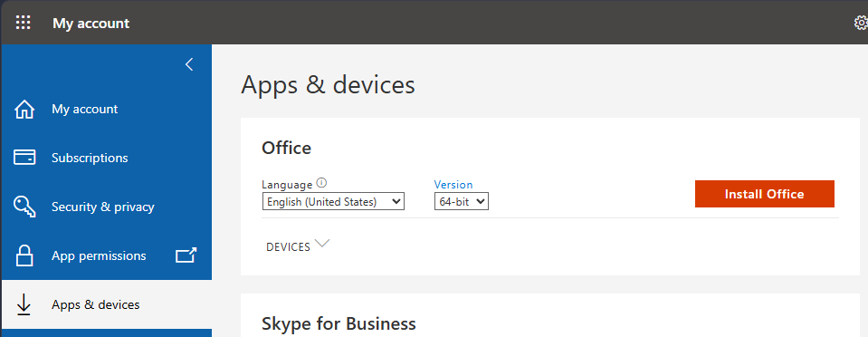Click the Language info icon
This screenshot has width=868, height=337.
[322, 183]
